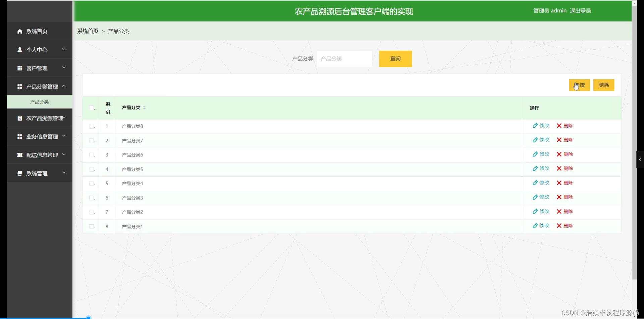Screen dimensions: 644x319
Task: Select the 产品分类 submenu item
Action: pyautogui.click(x=39, y=102)
